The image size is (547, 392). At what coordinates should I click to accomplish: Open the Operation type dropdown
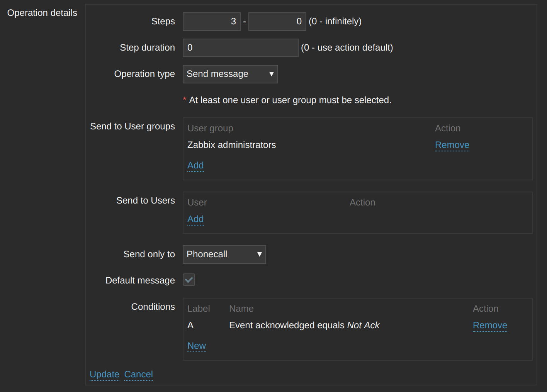[x=230, y=74]
